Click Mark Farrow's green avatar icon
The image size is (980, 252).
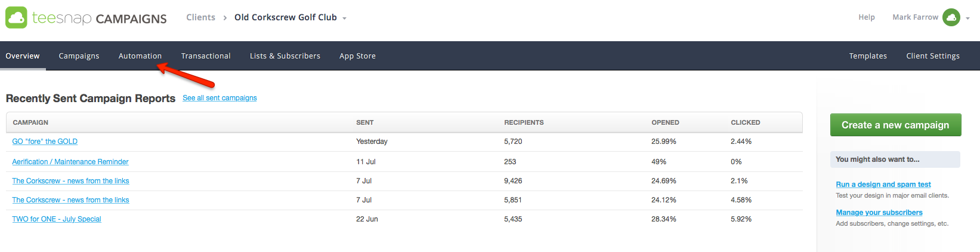point(951,17)
